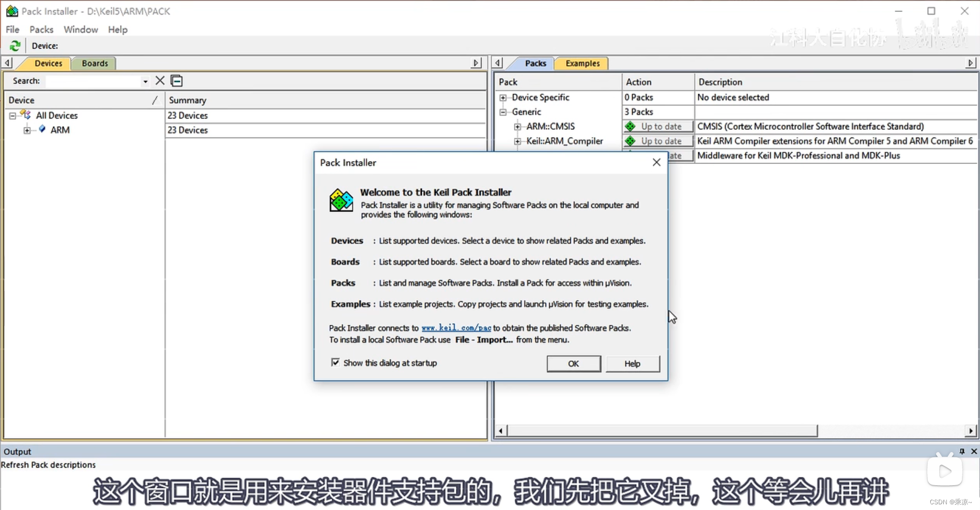This screenshot has height=510, width=980.
Task: Click the Up to date button for ARM::CMSIS
Action: coord(658,126)
